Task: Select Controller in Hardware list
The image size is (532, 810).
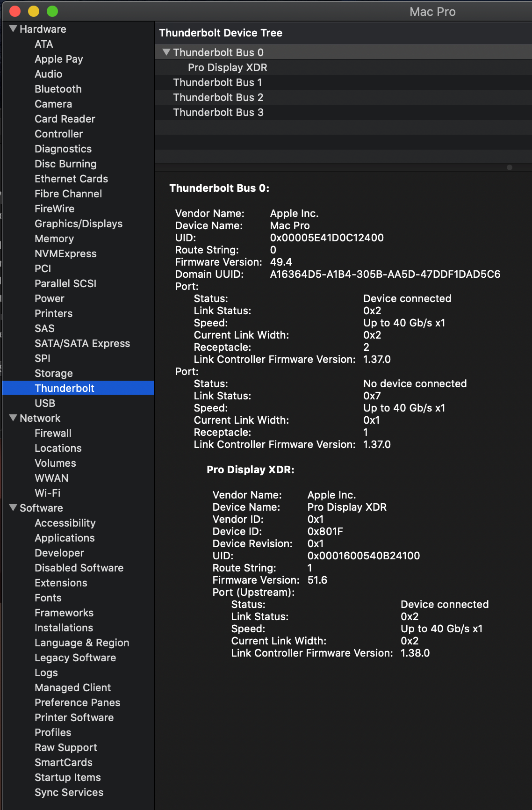Action: click(x=58, y=134)
